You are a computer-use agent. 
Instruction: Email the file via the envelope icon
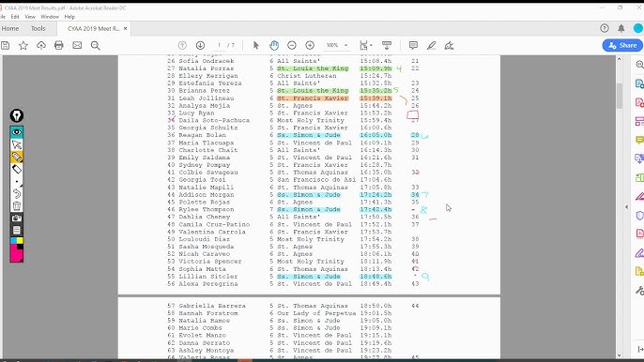[77, 46]
